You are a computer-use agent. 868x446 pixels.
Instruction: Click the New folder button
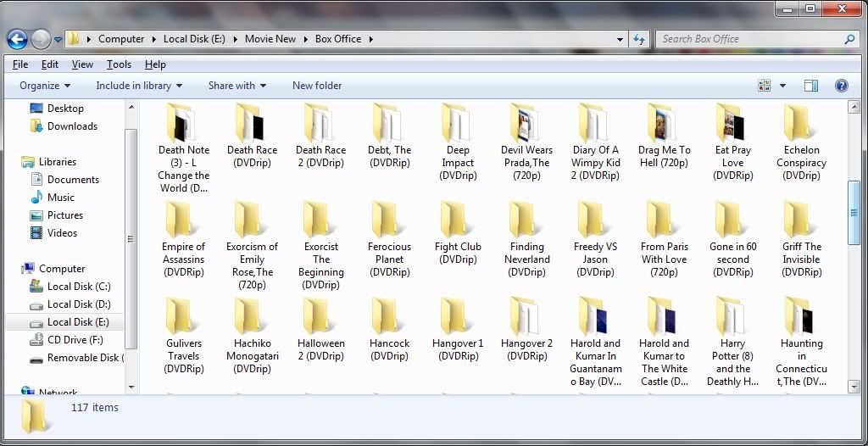tap(317, 86)
